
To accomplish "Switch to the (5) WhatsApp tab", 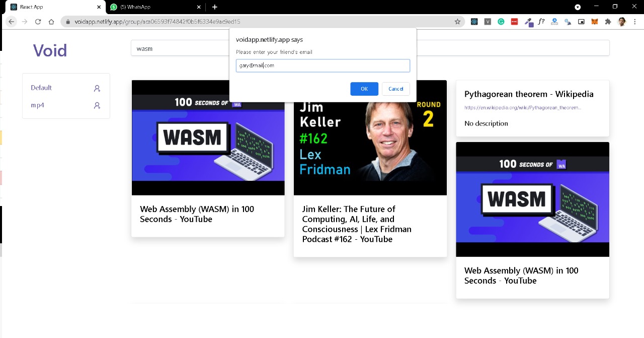I will point(156,7).
